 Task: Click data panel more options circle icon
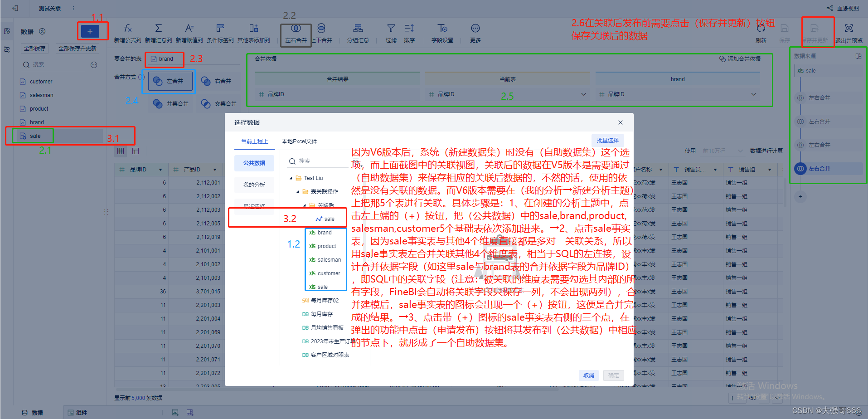point(94,65)
